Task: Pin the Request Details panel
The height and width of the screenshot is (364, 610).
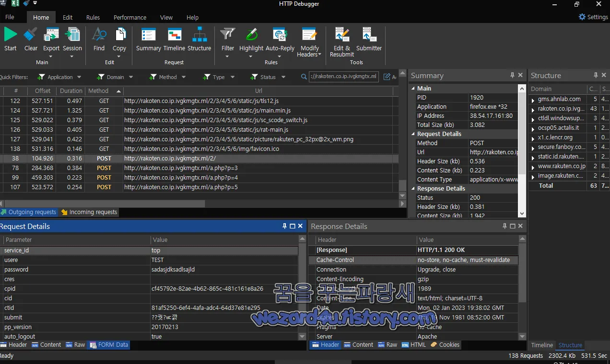Action: 285,226
